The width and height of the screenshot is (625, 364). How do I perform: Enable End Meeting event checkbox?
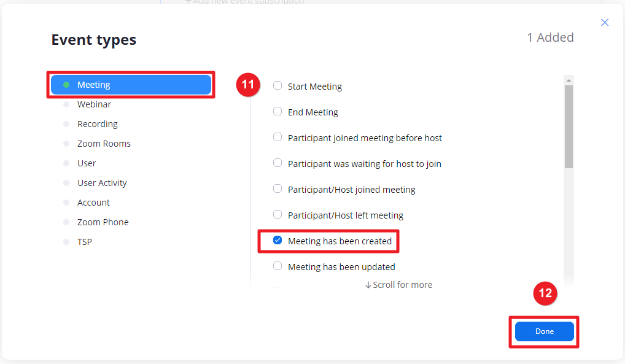tap(278, 112)
